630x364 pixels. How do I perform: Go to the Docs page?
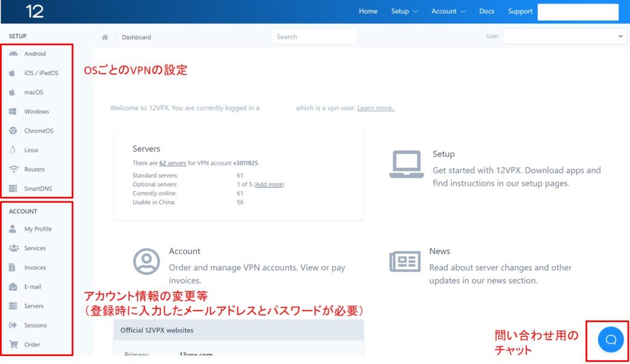486,11
